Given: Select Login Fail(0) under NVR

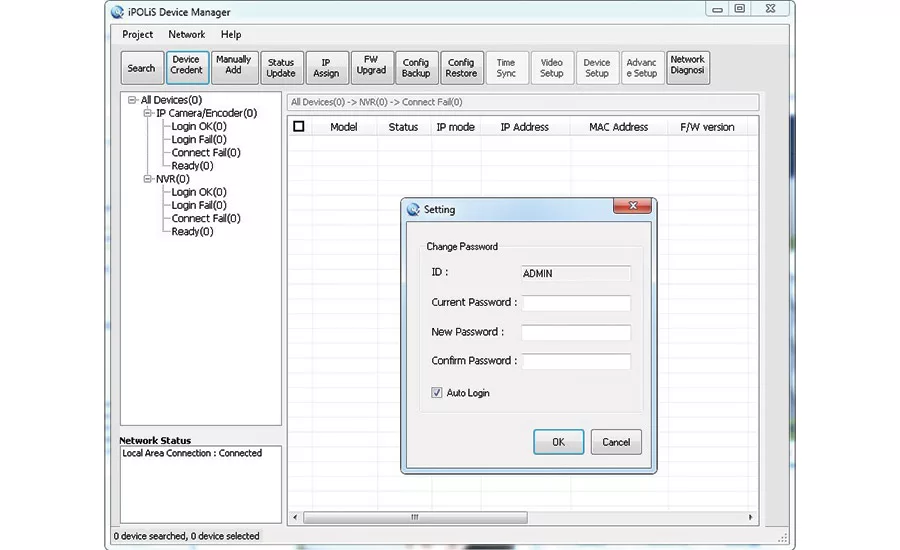Looking at the screenshot, I should [x=199, y=206].
